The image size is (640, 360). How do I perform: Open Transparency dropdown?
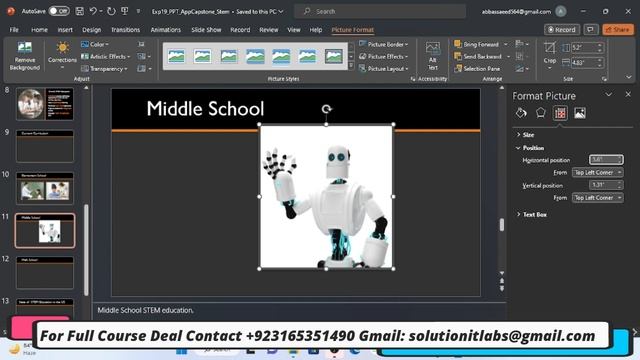point(104,69)
